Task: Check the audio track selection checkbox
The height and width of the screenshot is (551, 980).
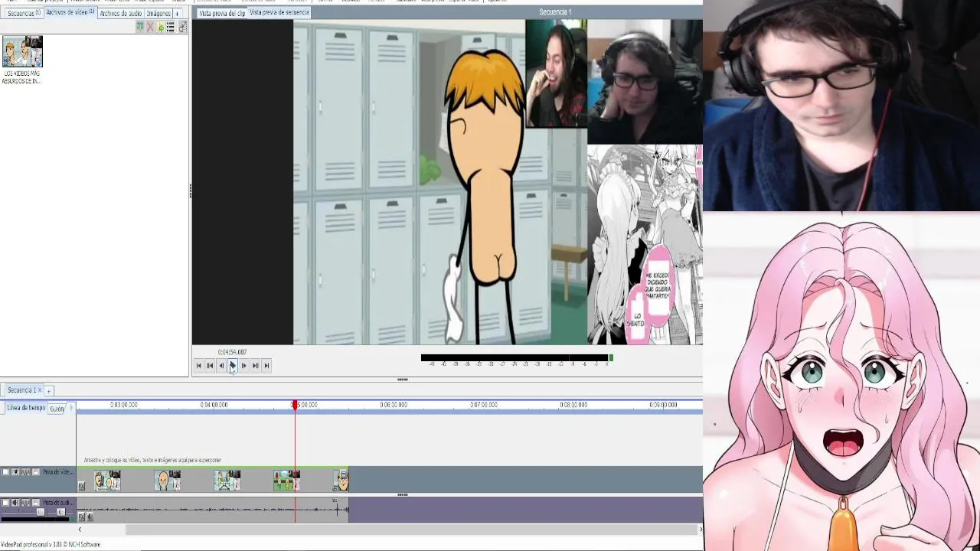Action: pyautogui.click(x=5, y=503)
